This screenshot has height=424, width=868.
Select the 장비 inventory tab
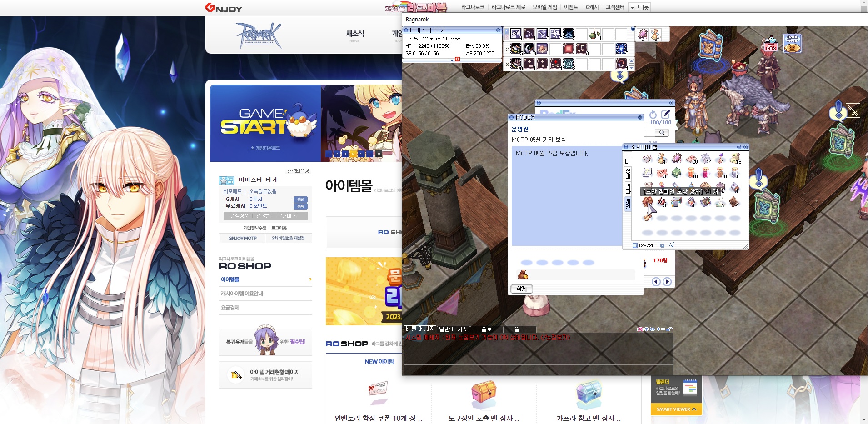click(628, 173)
